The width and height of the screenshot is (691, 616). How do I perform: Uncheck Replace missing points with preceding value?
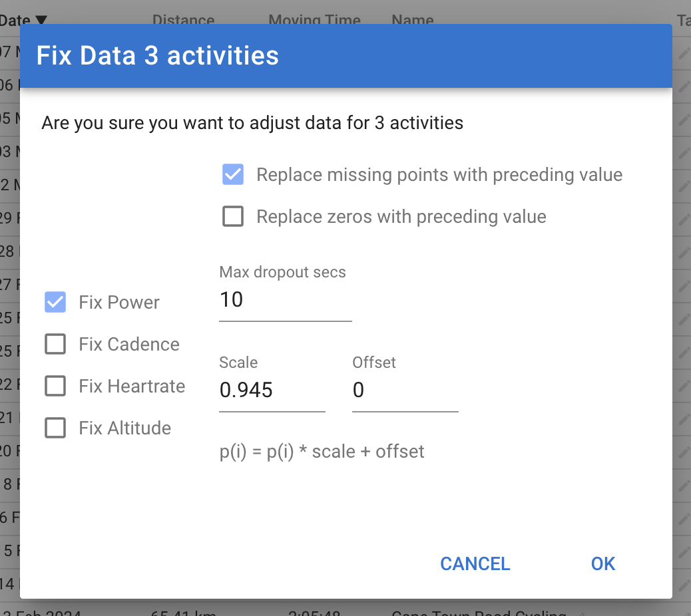coord(233,175)
